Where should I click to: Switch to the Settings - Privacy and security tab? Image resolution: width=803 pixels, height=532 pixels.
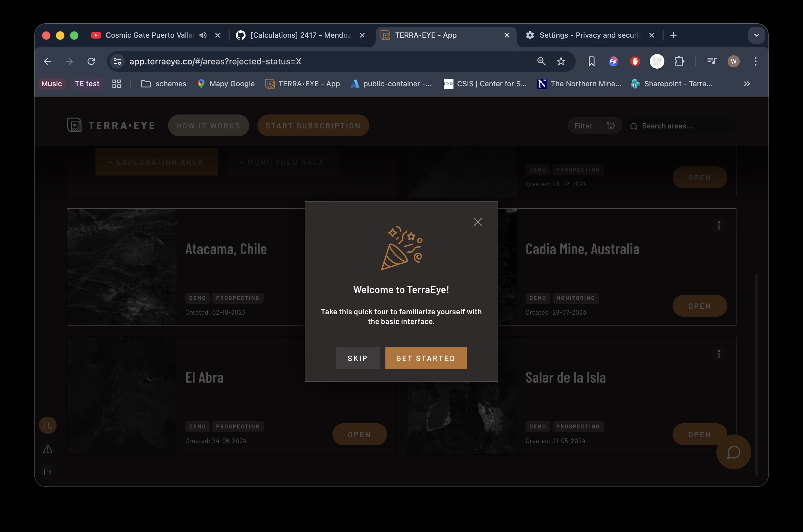[x=590, y=35]
